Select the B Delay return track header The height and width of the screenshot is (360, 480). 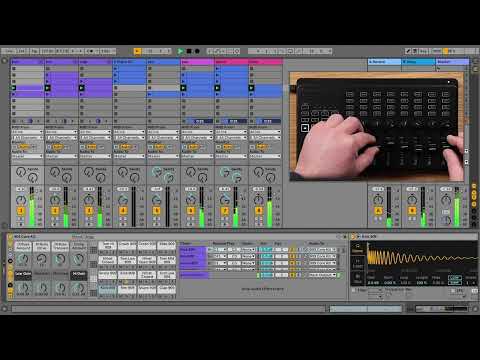click(x=419, y=62)
